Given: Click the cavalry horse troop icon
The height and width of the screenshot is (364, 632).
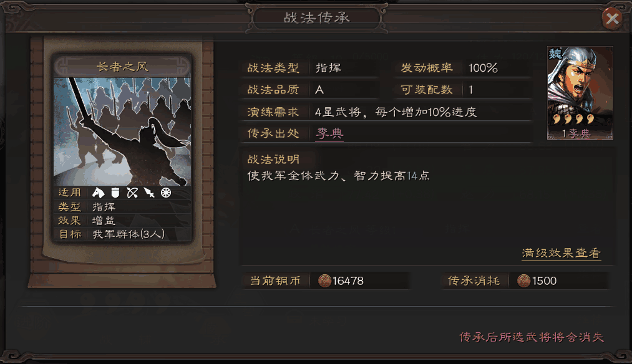Looking at the screenshot, I should click(x=98, y=193).
